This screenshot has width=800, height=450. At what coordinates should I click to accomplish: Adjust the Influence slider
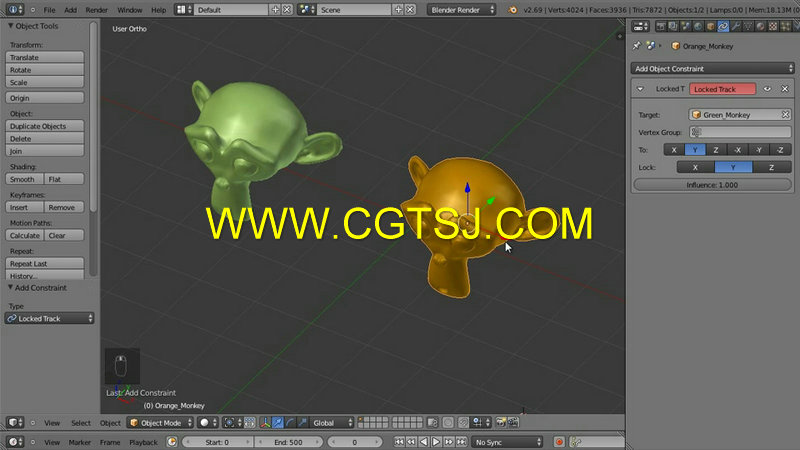[x=712, y=185]
